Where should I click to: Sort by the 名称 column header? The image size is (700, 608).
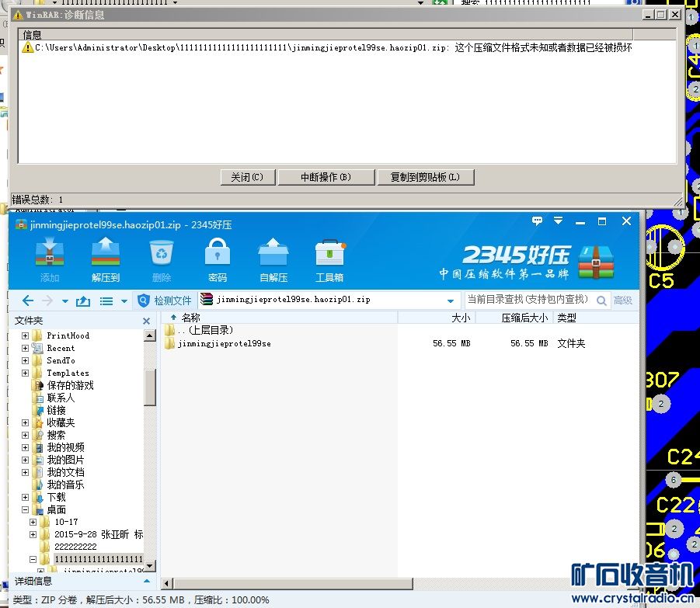pyautogui.click(x=279, y=318)
